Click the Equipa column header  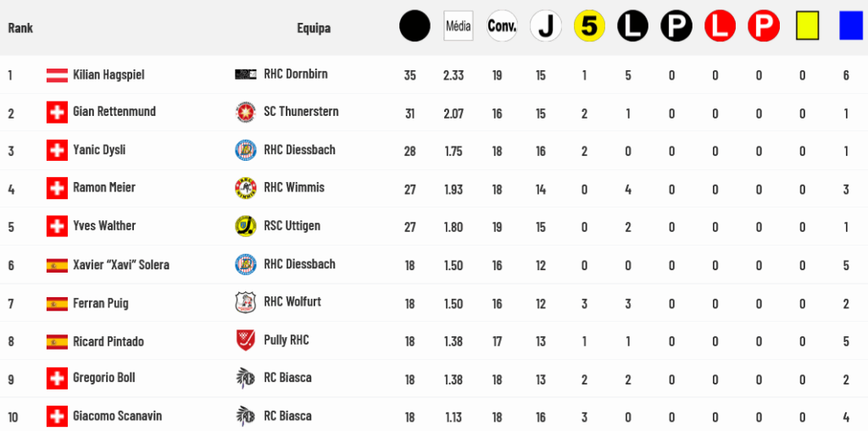pyautogui.click(x=314, y=28)
